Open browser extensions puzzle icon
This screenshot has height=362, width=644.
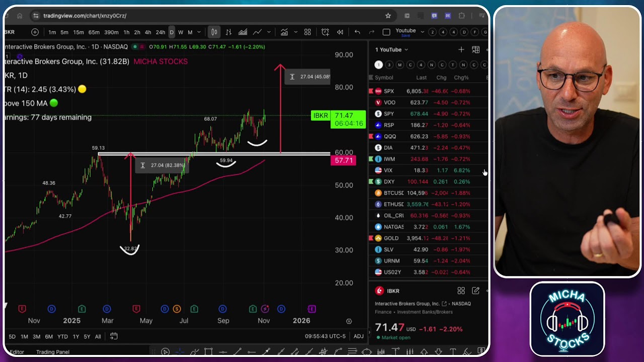pos(462,16)
